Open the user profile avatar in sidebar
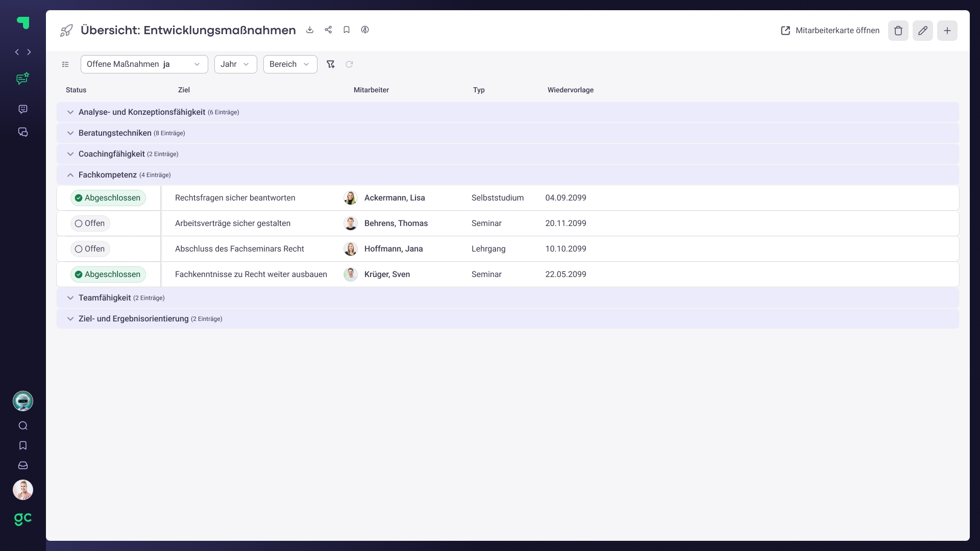The image size is (980, 551). (23, 490)
